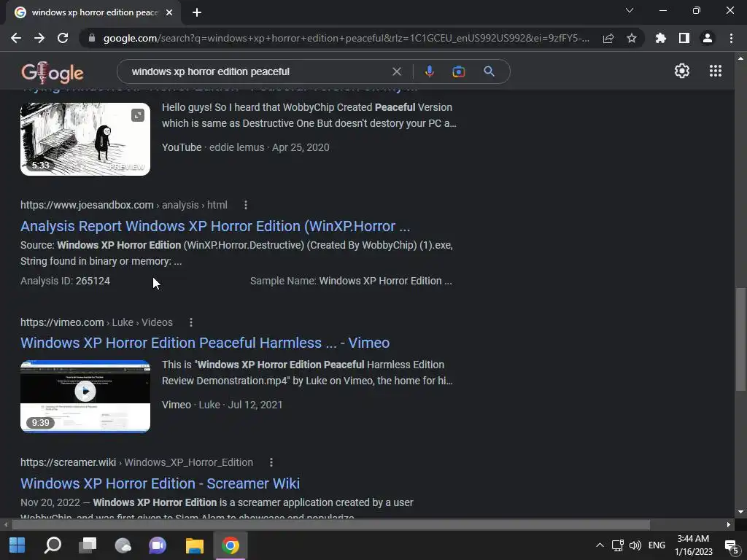747x560 pixels.
Task: Open Windows XP Horror Edition Peaceful Harmless Vimeo link
Action: click(x=205, y=343)
